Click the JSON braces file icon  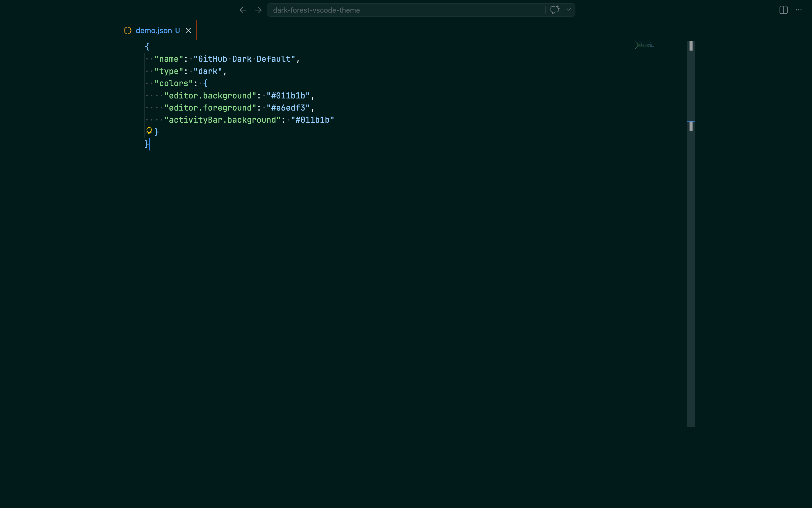128,30
